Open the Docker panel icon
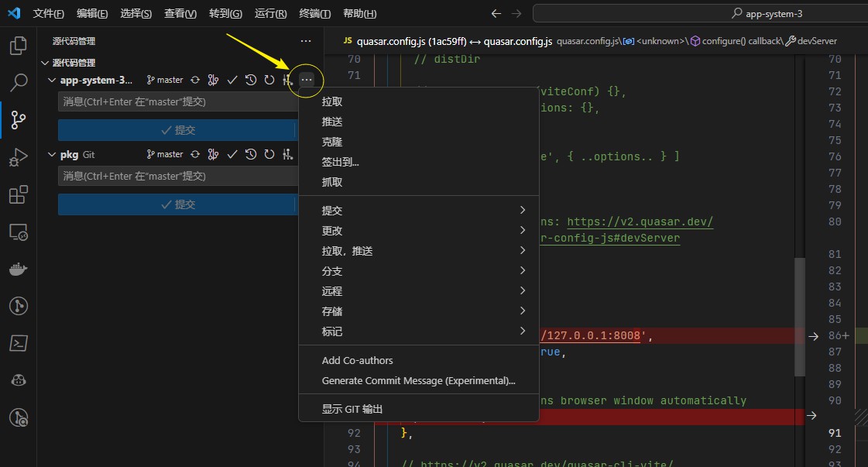 tap(18, 269)
